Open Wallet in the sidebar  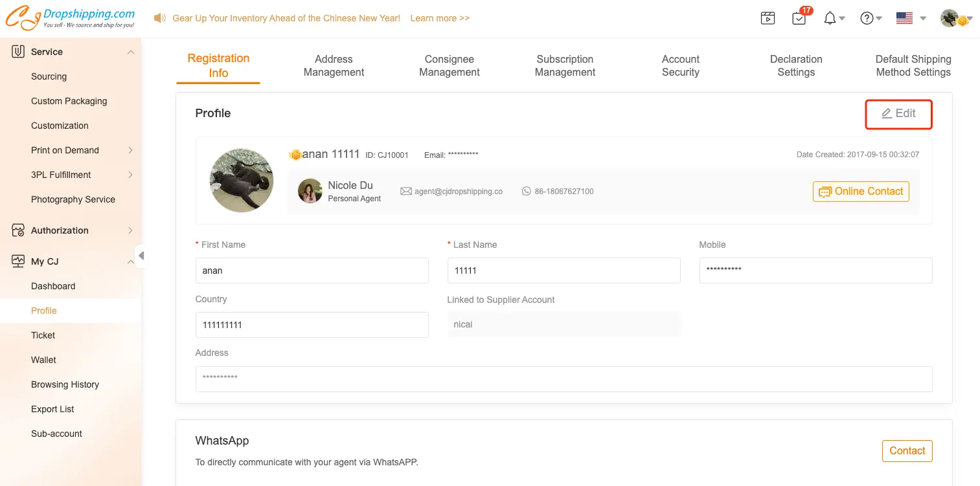pyautogui.click(x=43, y=360)
